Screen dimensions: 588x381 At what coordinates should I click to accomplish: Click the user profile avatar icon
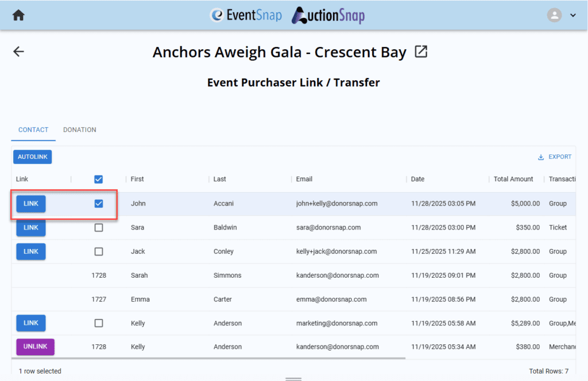[554, 15]
